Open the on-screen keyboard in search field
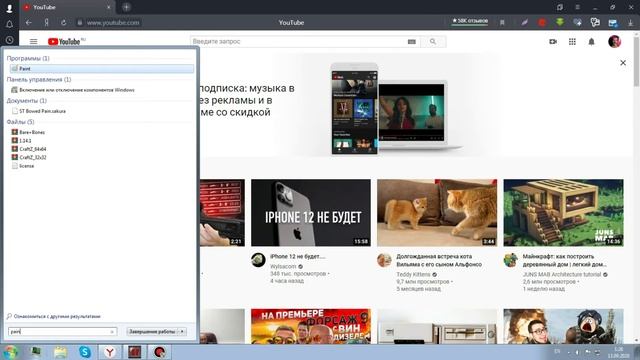This screenshot has height=360, width=640. click(x=412, y=41)
